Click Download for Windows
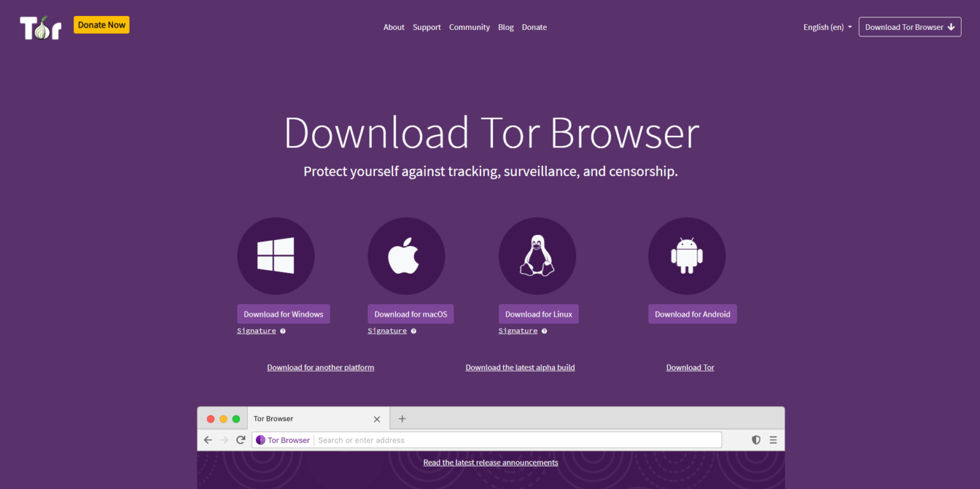 (283, 313)
